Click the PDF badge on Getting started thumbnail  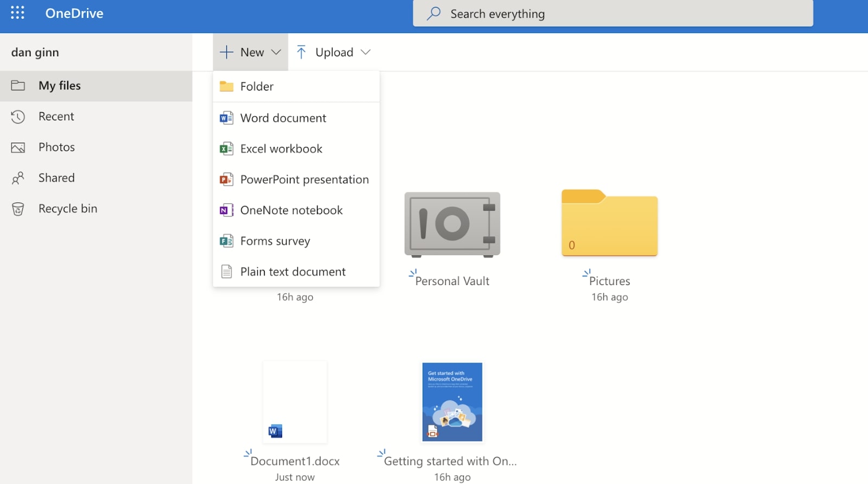432,431
